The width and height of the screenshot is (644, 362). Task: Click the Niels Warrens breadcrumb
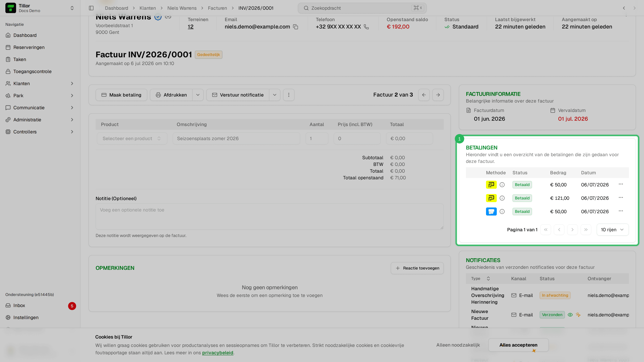point(182,8)
